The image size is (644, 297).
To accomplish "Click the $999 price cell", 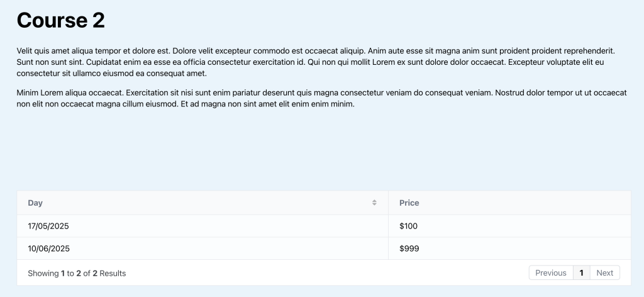I will point(409,249).
